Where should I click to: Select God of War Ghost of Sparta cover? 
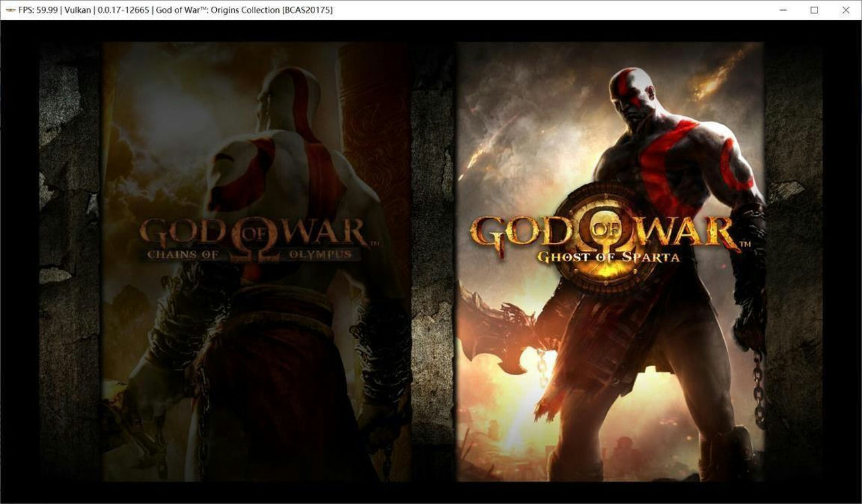click(x=610, y=262)
